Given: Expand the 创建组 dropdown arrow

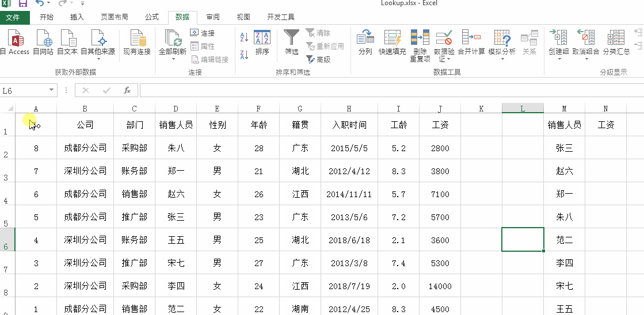Looking at the screenshot, I should click(x=559, y=59).
